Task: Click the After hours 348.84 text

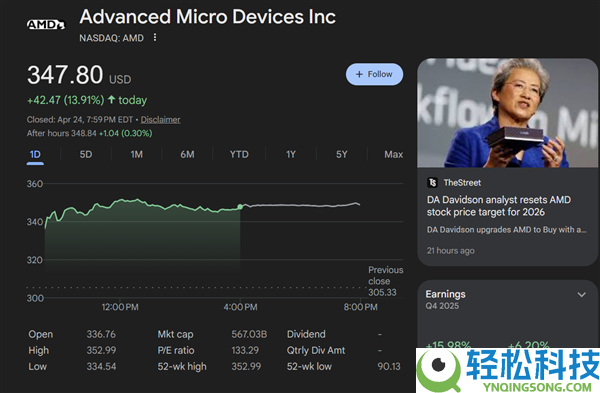Action: [x=62, y=134]
